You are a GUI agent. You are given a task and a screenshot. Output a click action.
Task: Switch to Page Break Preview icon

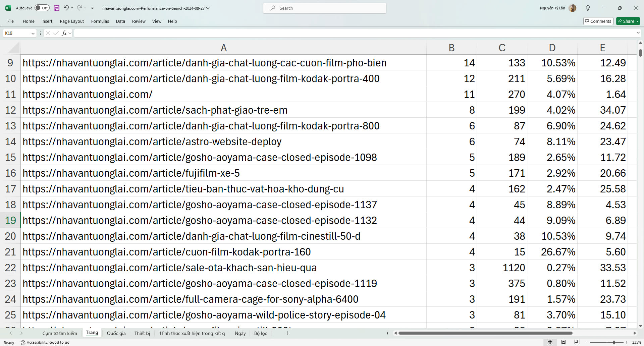pos(577,342)
